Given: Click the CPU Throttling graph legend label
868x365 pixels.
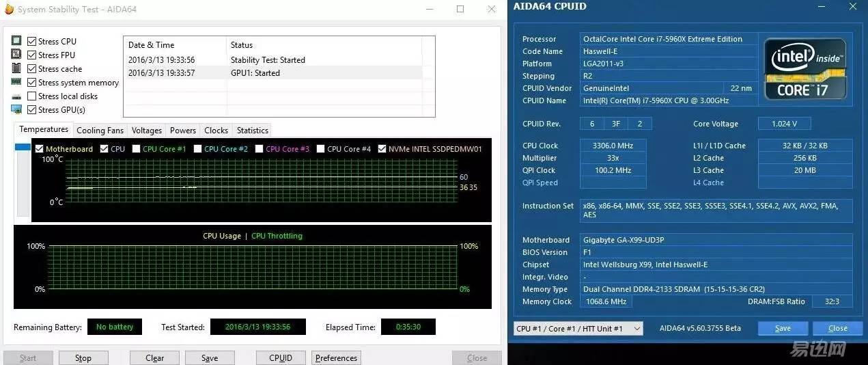Looking at the screenshot, I should (277, 236).
